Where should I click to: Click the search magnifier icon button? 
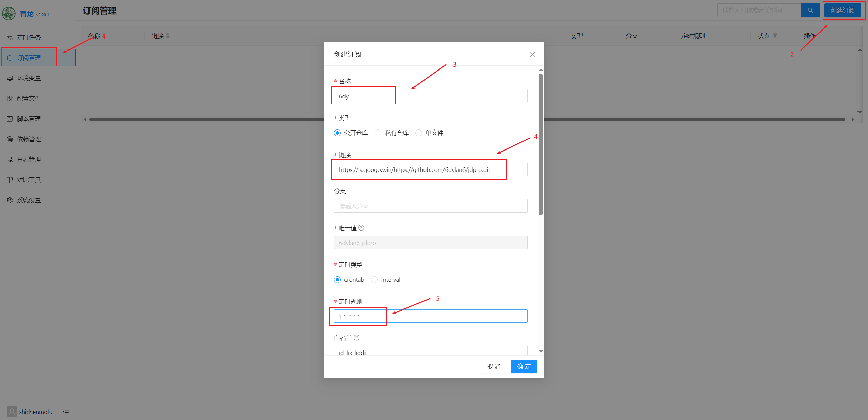tap(810, 11)
